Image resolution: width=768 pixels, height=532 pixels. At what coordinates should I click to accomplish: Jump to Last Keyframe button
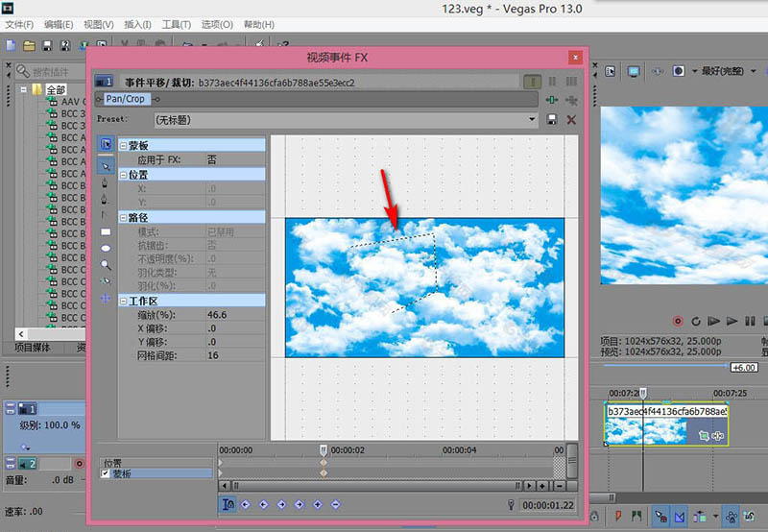click(300, 504)
